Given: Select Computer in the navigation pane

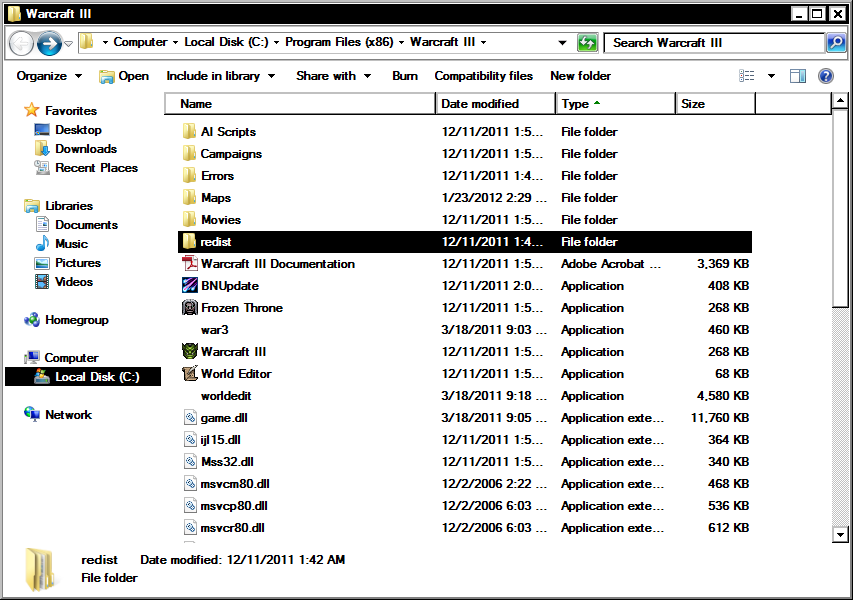Looking at the screenshot, I should coord(61,357).
